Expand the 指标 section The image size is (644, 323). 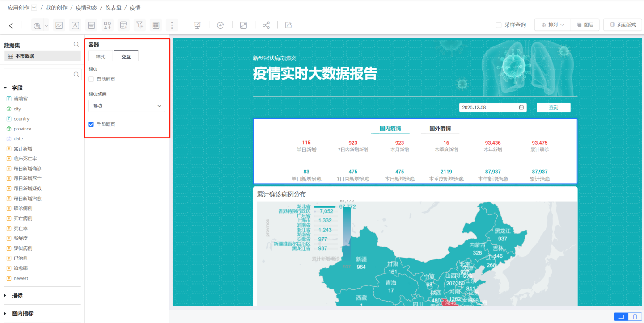point(5,295)
